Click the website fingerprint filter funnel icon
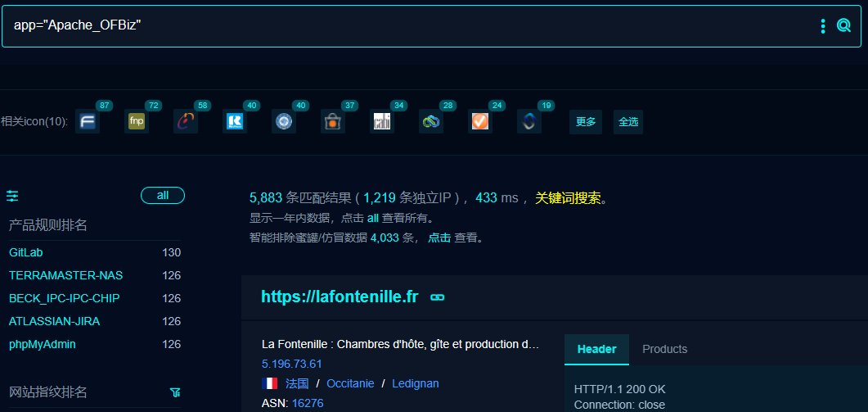868x412 pixels. click(175, 392)
